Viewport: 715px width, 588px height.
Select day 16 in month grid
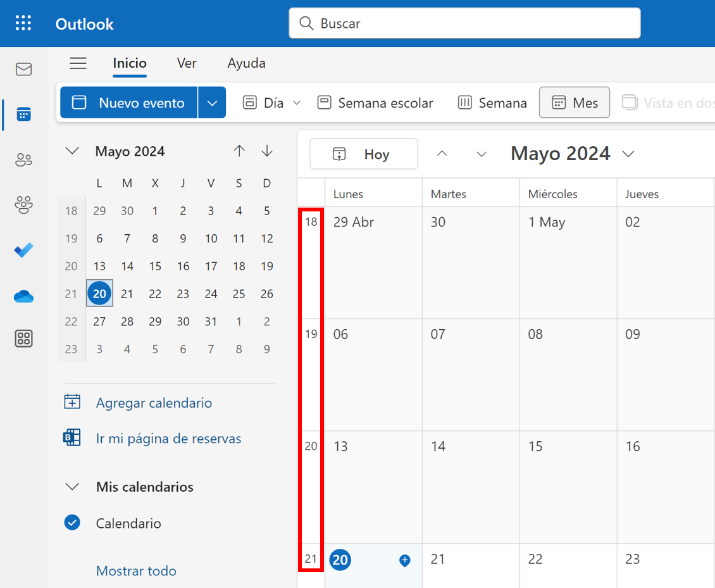(x=666, y=487)
